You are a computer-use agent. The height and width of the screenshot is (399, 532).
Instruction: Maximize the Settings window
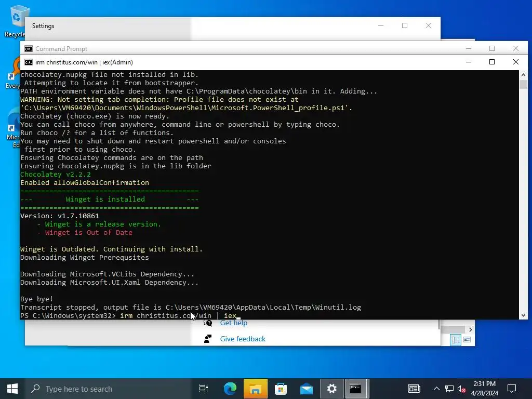[405, 26]
